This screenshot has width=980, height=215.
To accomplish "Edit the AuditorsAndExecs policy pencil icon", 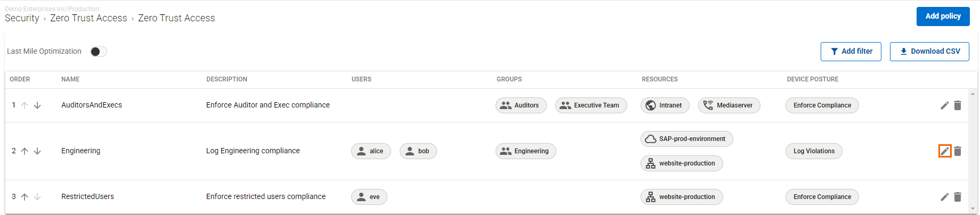I will click(x=944, y=105).
